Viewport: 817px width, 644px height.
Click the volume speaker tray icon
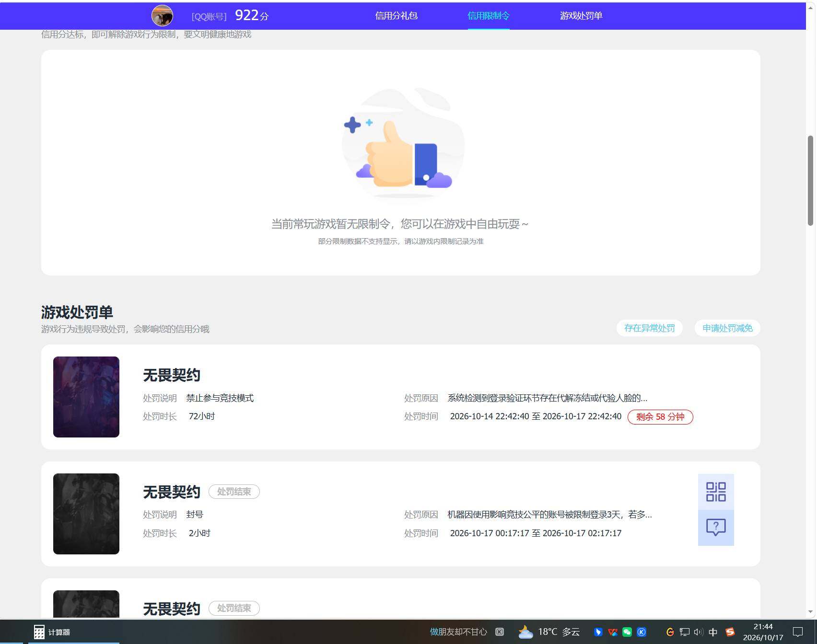pyautogui.click(x=699, y=632)
